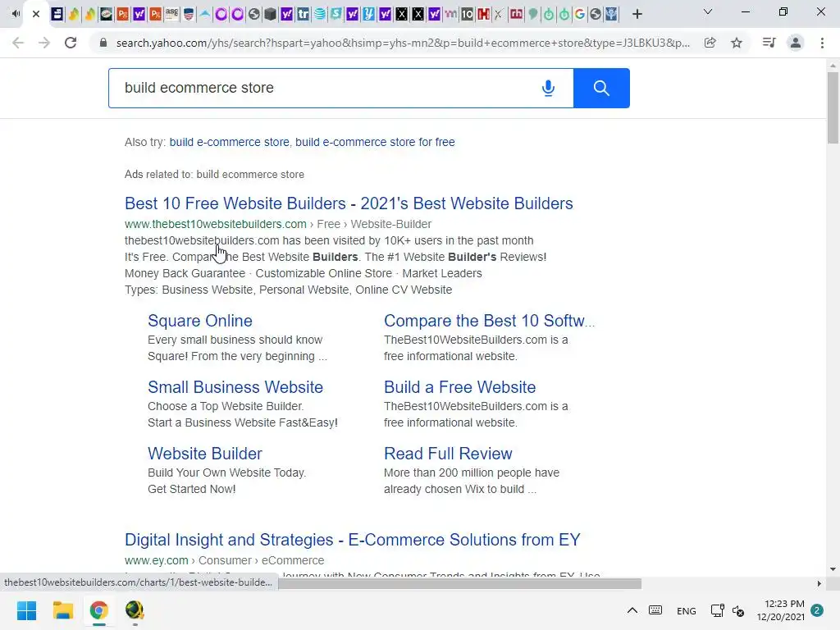
Task: Switch to the dark cube icon tab
Action: 270,14
